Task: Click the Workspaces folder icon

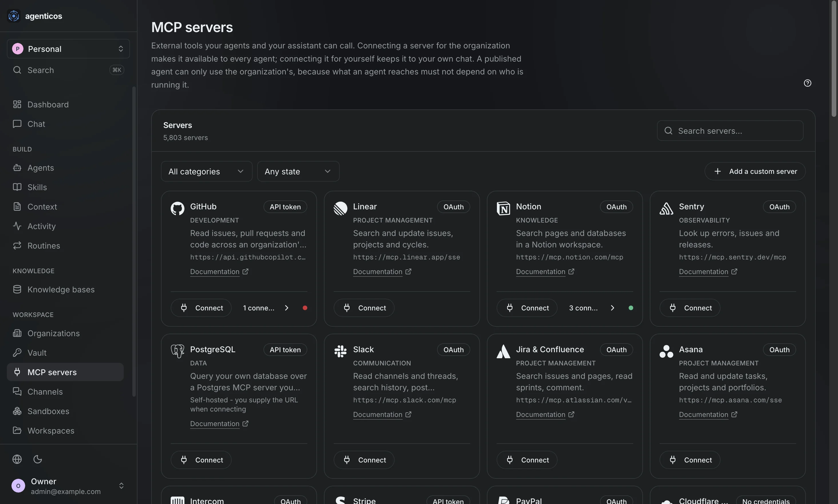Action: coord(17,431)
